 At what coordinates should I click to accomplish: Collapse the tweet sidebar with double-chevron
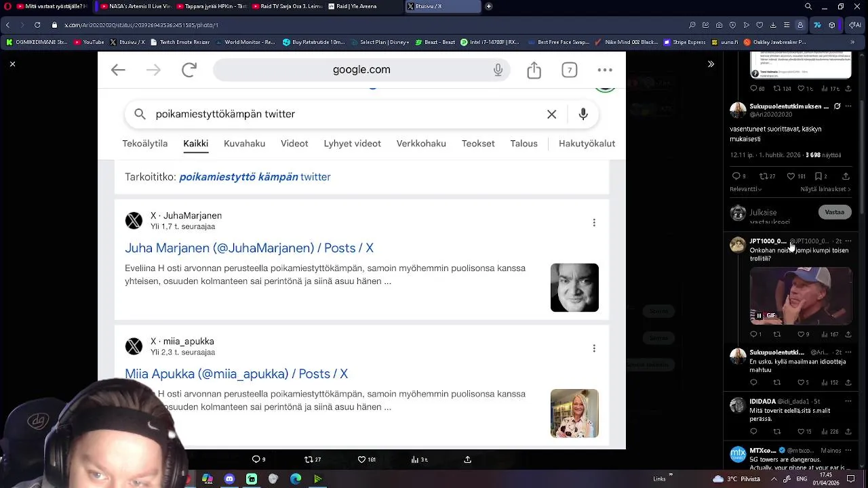coord(711,64)
